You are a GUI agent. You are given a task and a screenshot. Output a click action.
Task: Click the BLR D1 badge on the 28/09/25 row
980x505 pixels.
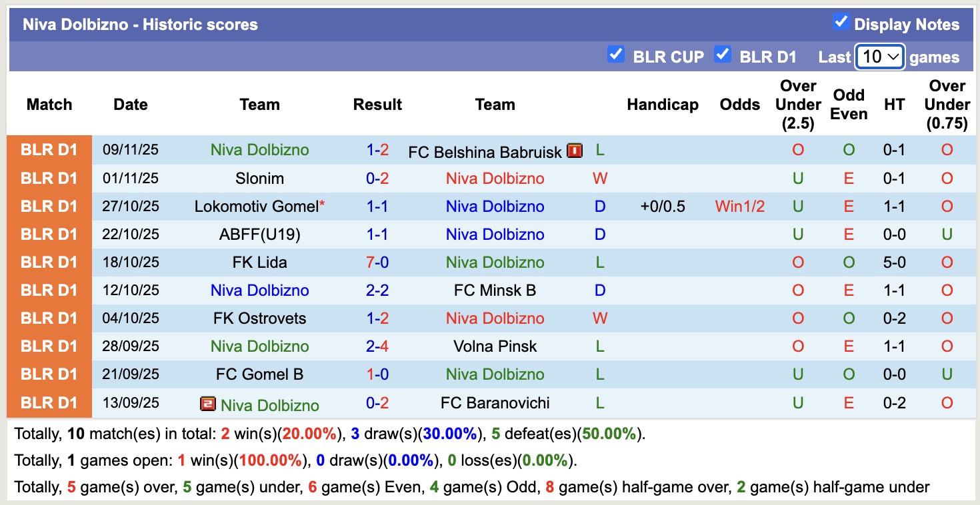pyautogui.click(x=49, y=346)
